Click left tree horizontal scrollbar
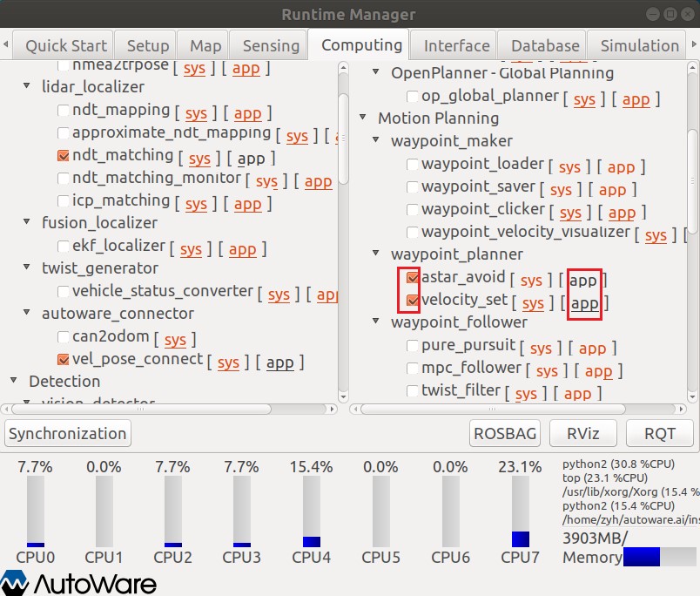 (142, 409)
